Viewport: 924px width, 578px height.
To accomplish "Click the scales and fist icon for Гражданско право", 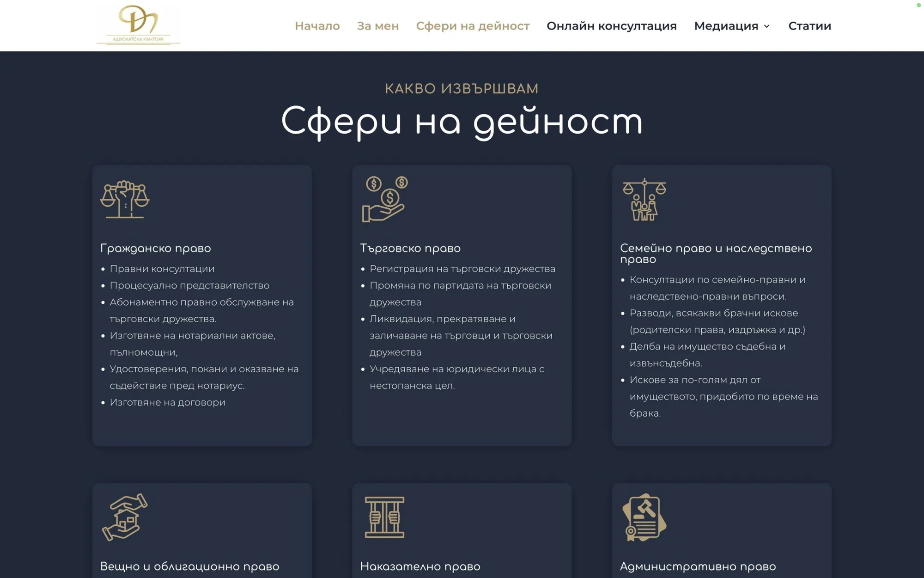I will click(x=125, y=199).
